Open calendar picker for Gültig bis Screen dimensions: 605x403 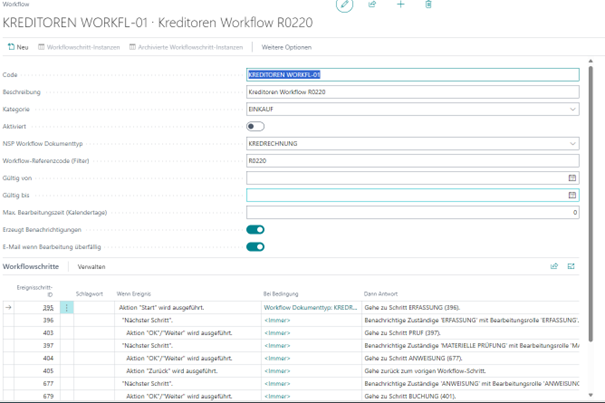[x=572, y=195]
